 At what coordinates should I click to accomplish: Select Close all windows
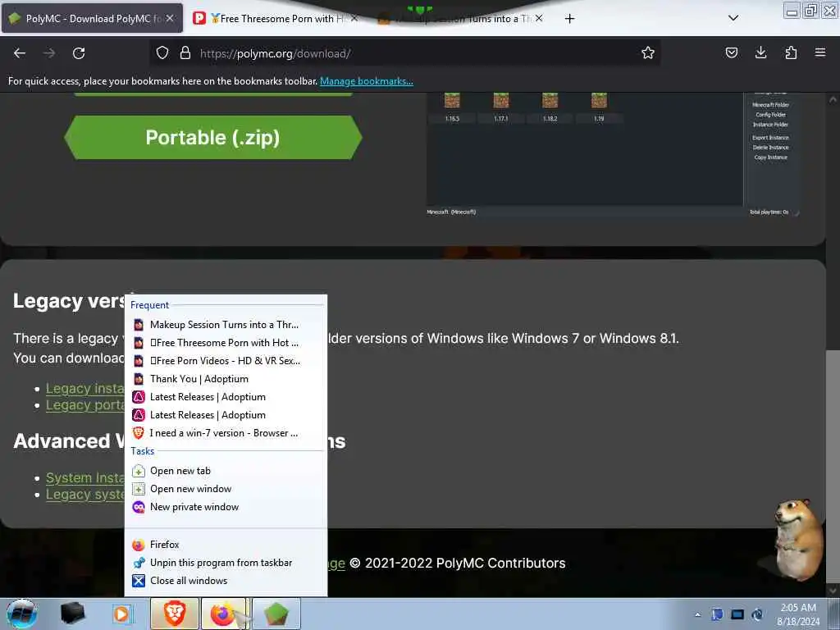pos(226,581)
